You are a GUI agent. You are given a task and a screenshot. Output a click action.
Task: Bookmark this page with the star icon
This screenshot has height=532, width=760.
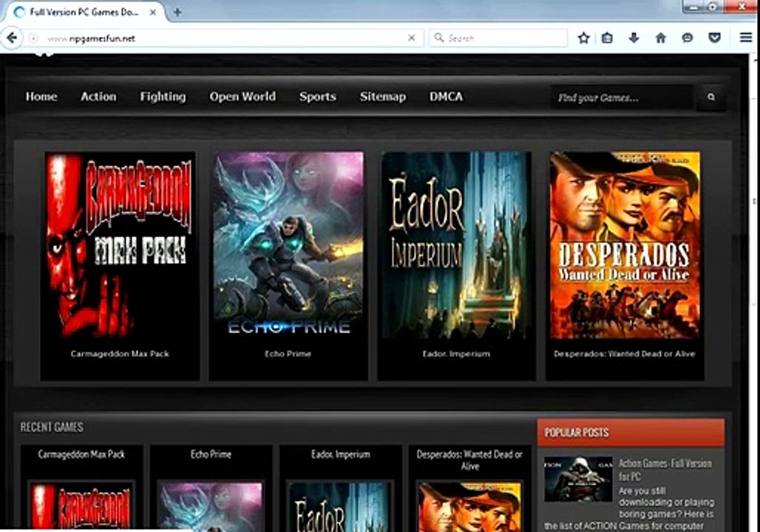[x=583, y=38]
